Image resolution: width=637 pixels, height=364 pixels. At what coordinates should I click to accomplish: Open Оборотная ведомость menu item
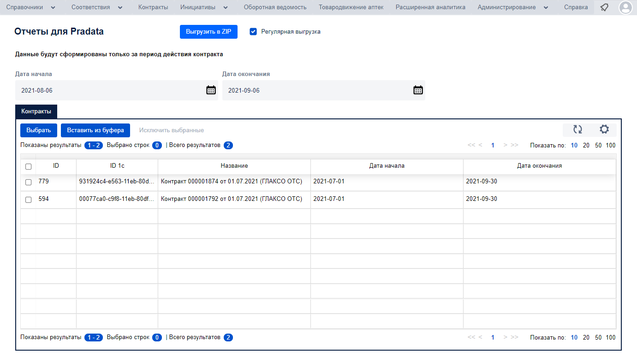click(275, 7)
